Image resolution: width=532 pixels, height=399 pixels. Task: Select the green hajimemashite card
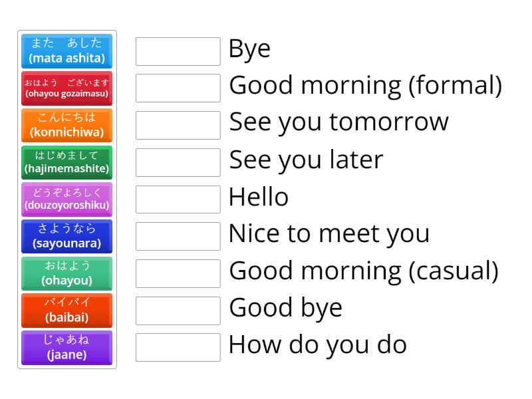coord(66,162)
